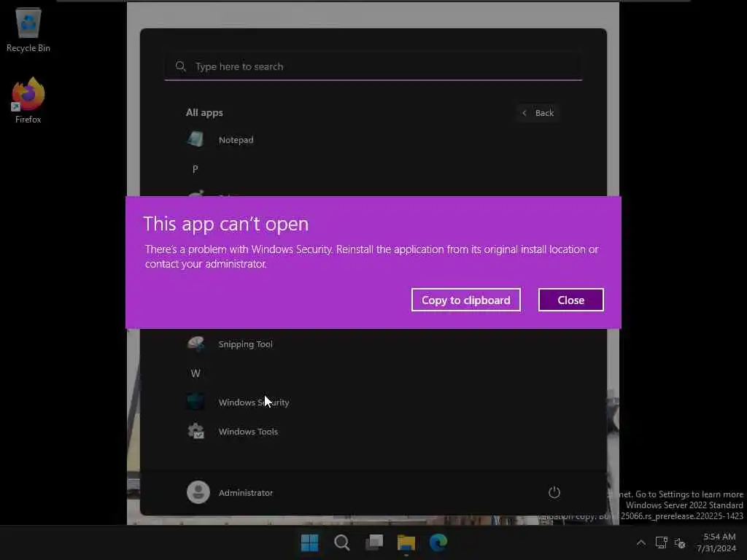Viewport: 747px width, 560px height.
Task: Click the Windows Tools gear icon
Action: point(196,431)
